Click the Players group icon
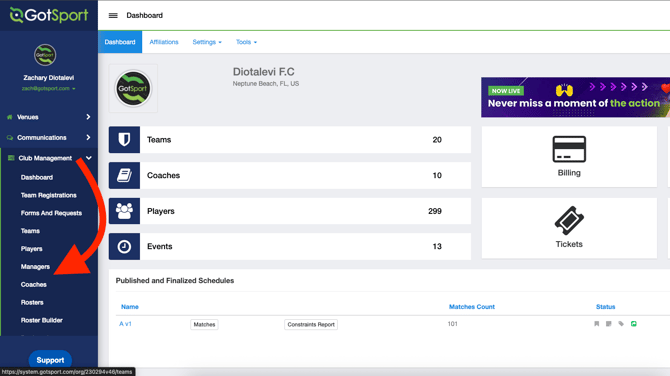 124,211
